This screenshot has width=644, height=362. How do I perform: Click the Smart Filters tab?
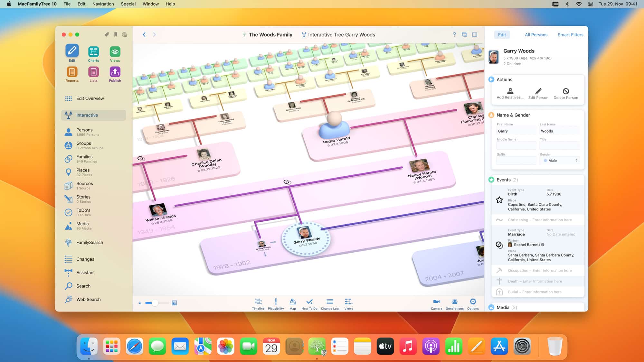(570, 35)
